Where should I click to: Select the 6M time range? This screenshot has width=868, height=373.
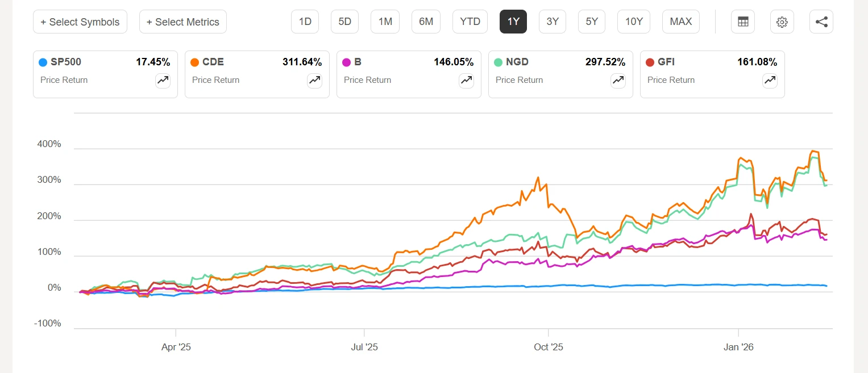(x=426, y=22)
